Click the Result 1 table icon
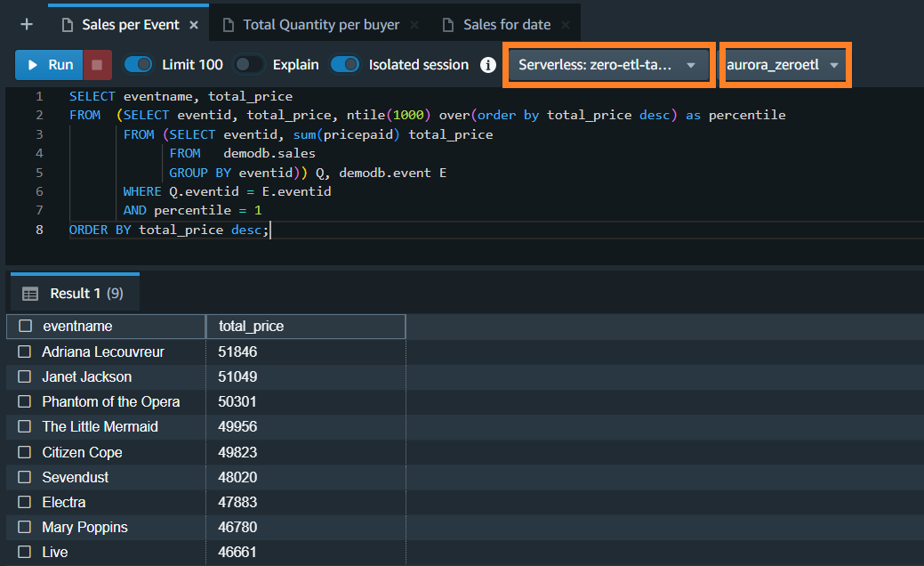The height and width of the screenshot is (566, 924). coord(30,294)
